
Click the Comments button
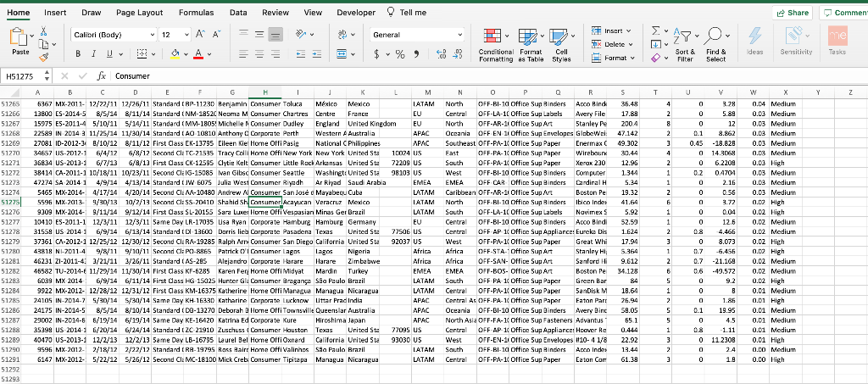[843, 13]
